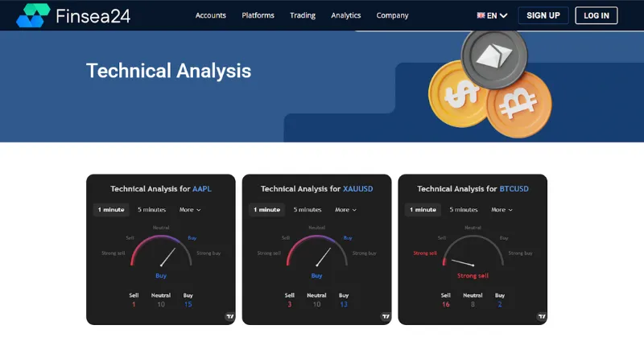This screenshot has width=644, height=362.
Task: Switch XAUUSD widget to 5 minutes
Action: coord(308,210)
